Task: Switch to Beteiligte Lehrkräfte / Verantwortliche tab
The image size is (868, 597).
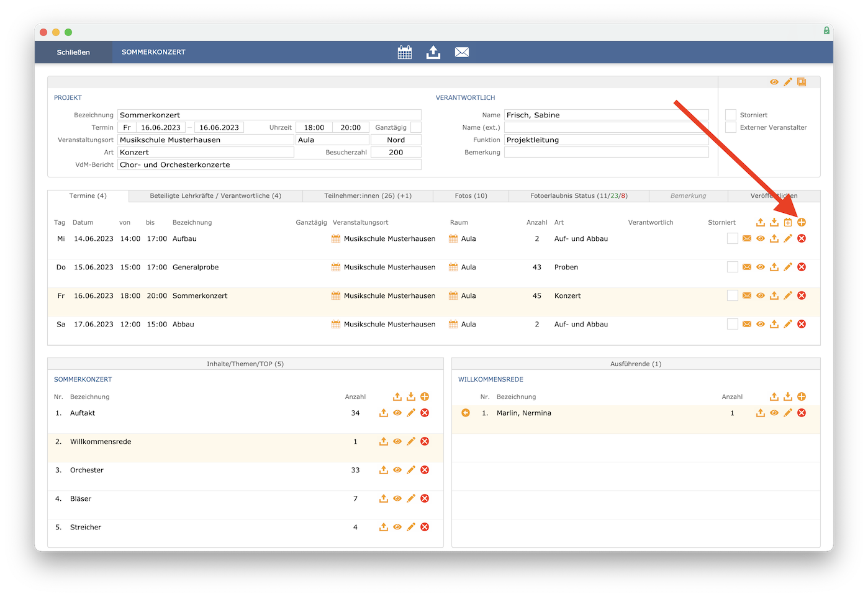Action: click(x=215, y=196)
